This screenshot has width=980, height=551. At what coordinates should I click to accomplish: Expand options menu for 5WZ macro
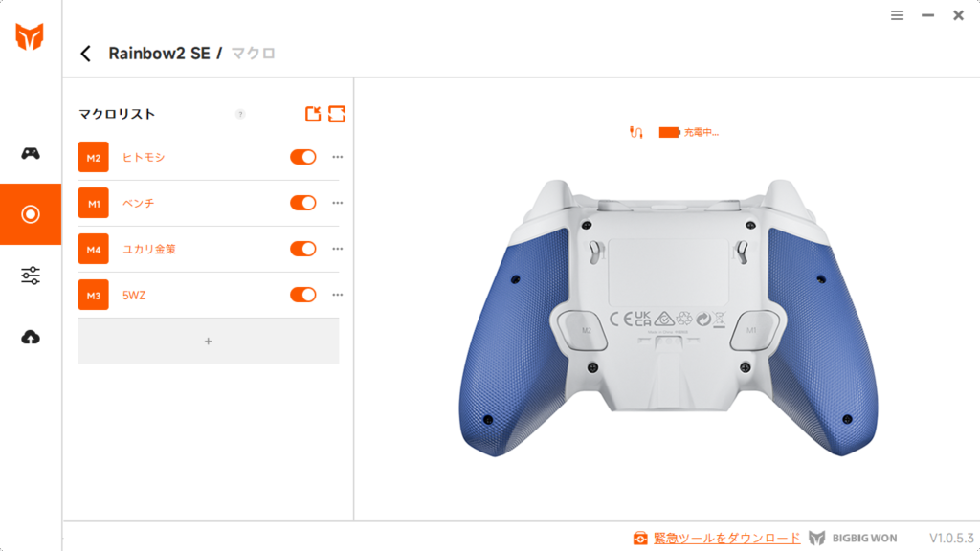pos(338,295)
